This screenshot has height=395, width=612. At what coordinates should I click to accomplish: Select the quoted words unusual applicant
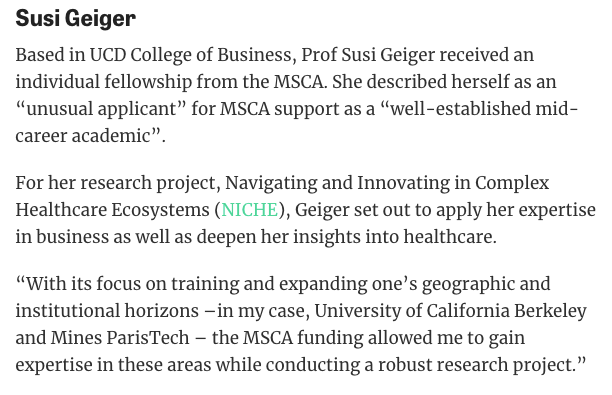[101, 109]
